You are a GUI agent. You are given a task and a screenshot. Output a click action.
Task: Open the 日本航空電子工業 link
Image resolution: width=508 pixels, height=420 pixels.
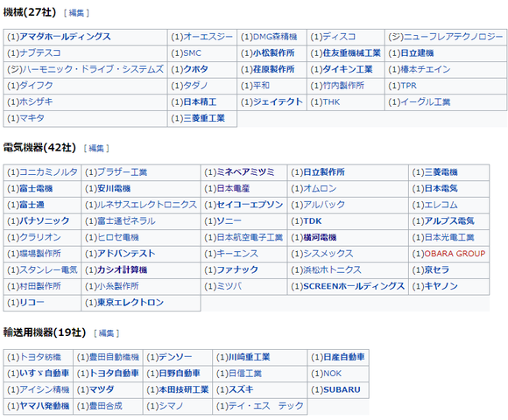pos(250,237)
